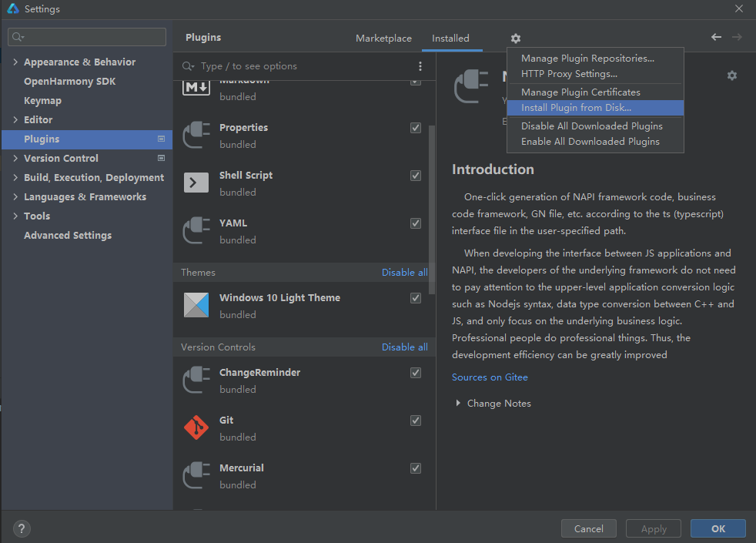756x543 pixels.
Task: Toggle the Git plugin checkbox
Action: click(x=415, y=421)
